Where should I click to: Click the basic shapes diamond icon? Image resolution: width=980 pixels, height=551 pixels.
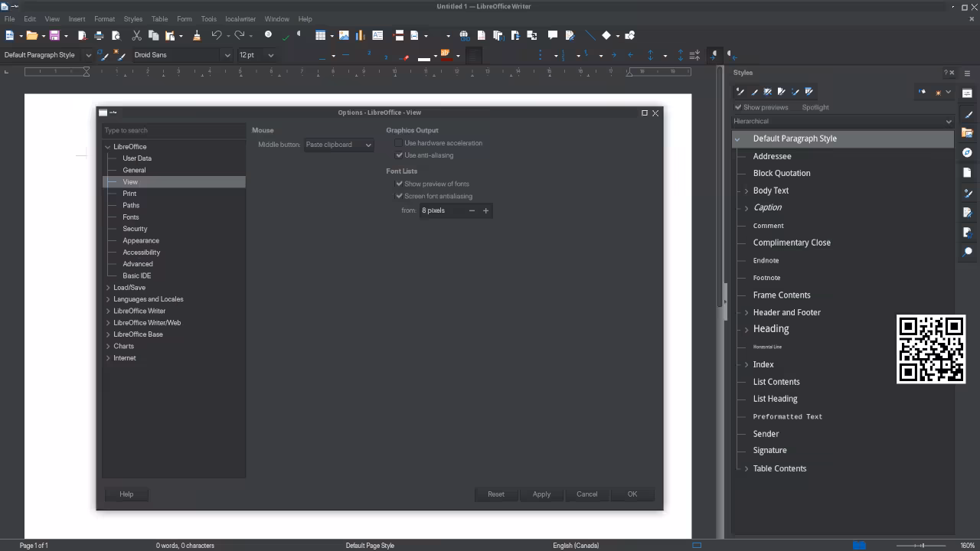point(606,35)
